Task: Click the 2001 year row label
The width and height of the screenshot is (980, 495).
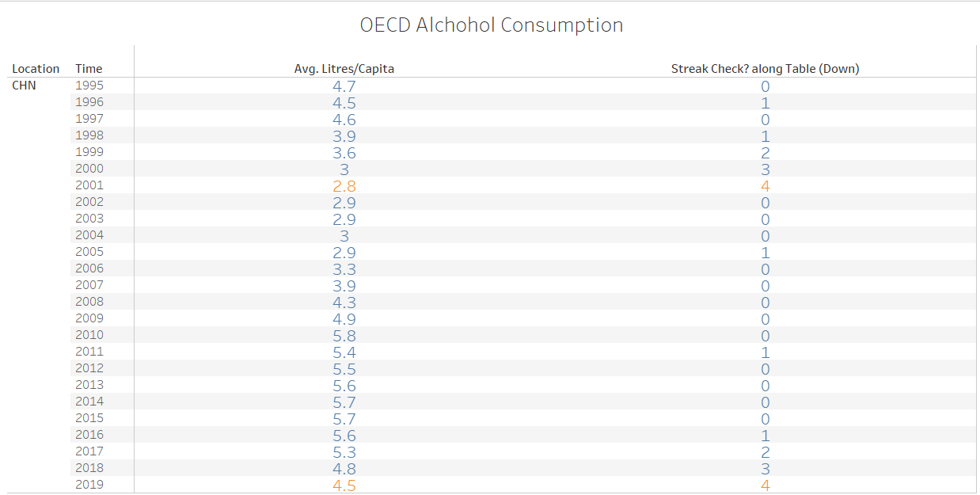Action: pos(89,185)
